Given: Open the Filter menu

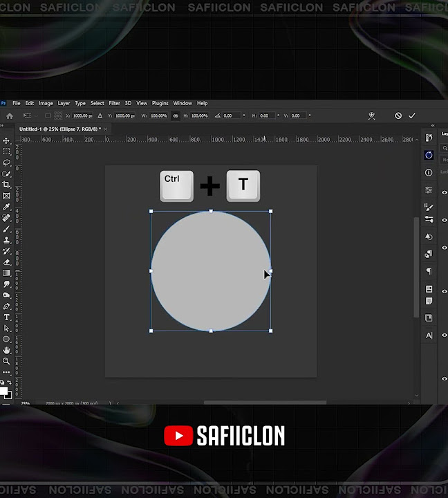Looking at the screenshot, I should coord(114,103).
